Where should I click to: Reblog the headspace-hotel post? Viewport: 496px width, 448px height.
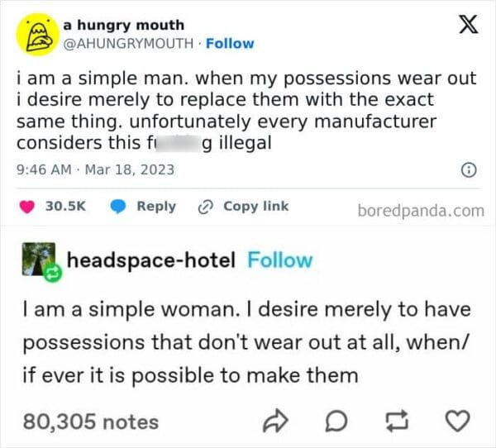coord(398,421)
